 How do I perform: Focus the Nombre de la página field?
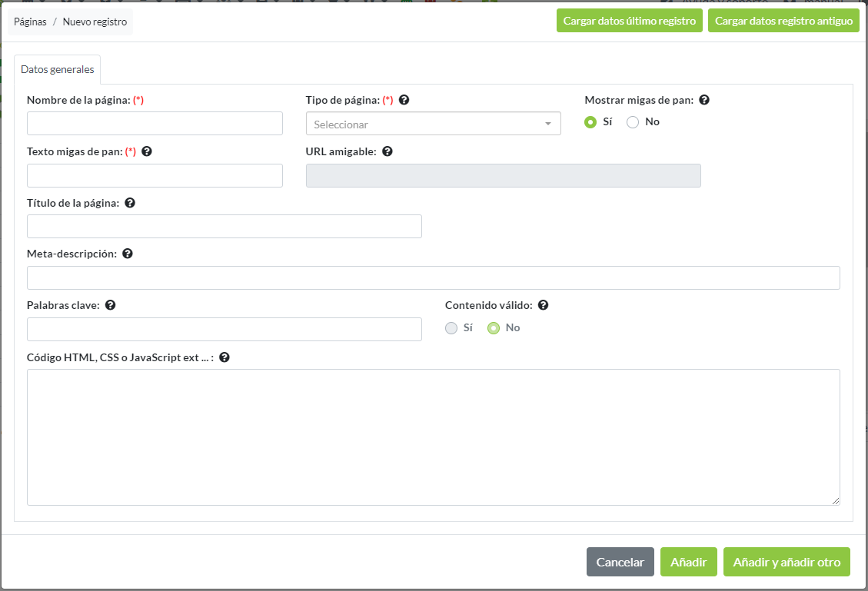coord(155,124)
